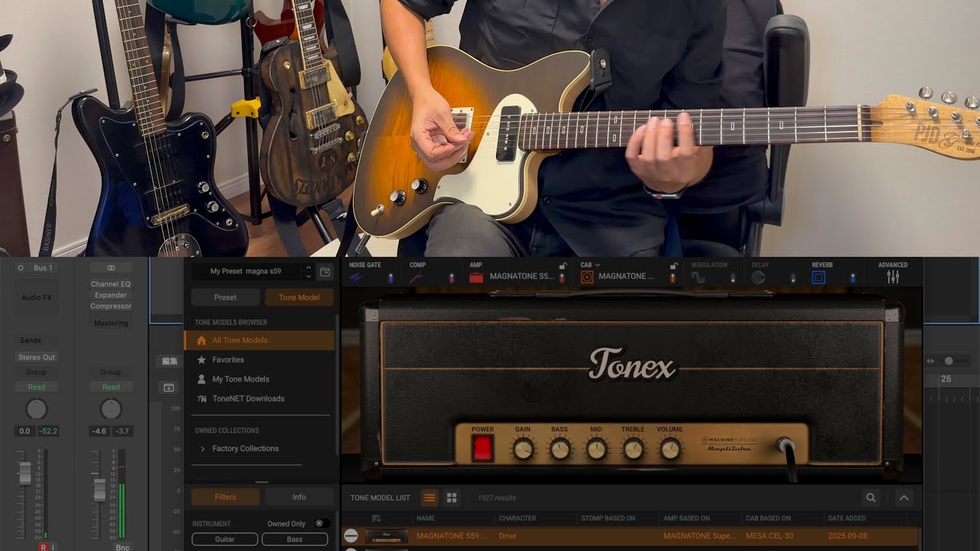The image size is (980, 551).
Task: Toggle the Amp lock icon
Action: [563, 266]
